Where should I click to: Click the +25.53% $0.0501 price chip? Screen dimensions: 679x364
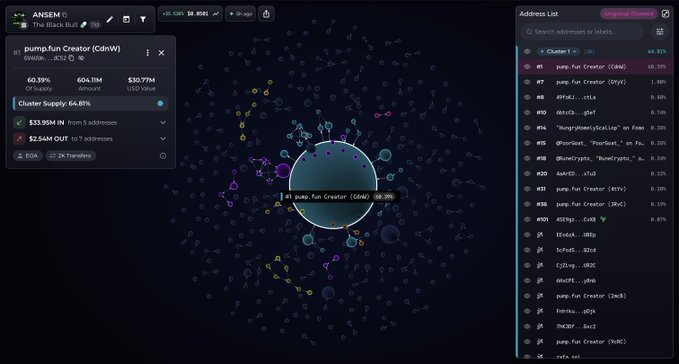[191, 14]
